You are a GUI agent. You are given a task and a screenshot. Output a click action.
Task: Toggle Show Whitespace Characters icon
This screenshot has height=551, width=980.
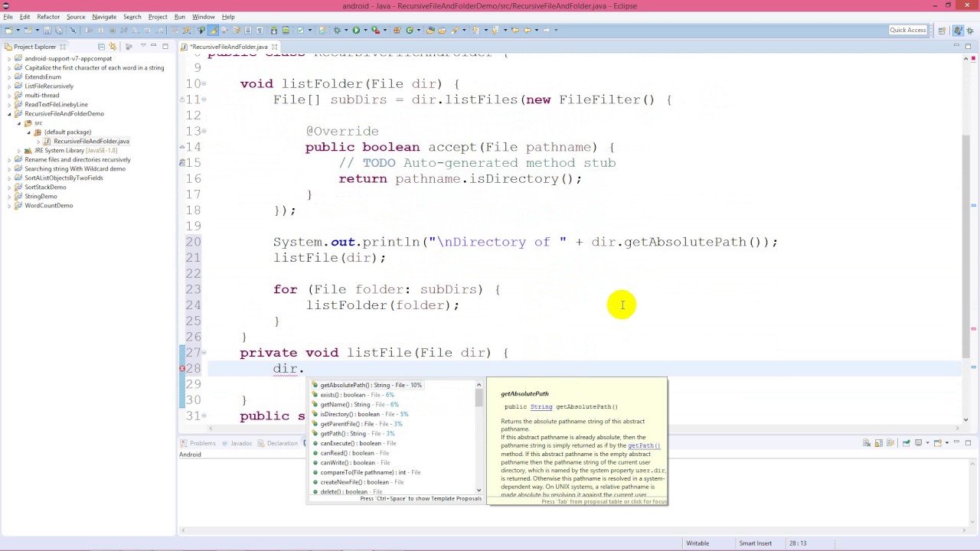click(x=260, y=30)
